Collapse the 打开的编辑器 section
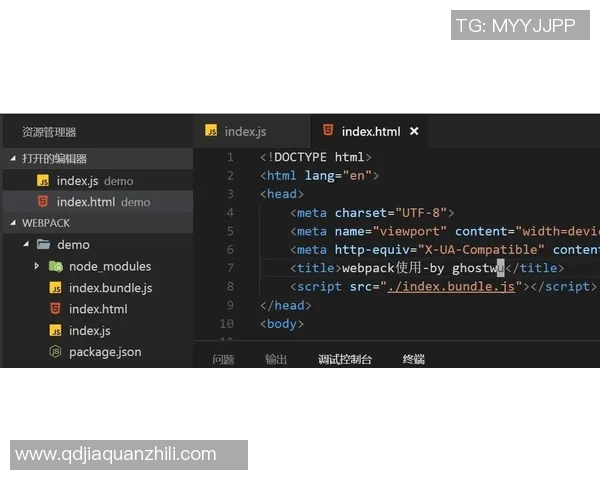This screenshot has height=480, width=600. 13,159
